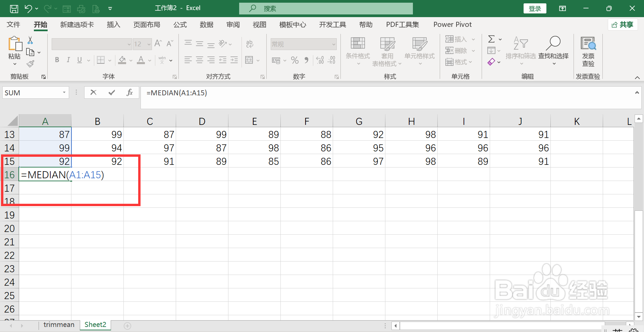Image resolution: width=644 pixels, height=332 pixels.
Task: Open the 文件 menu
Action: click(x=13, y=25)
